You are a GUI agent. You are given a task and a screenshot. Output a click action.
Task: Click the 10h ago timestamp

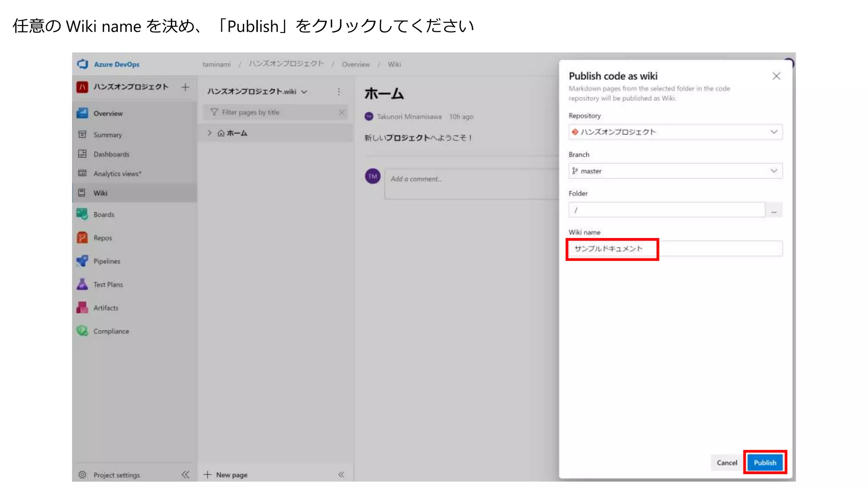pyautogui.click(x=462, y=116)
